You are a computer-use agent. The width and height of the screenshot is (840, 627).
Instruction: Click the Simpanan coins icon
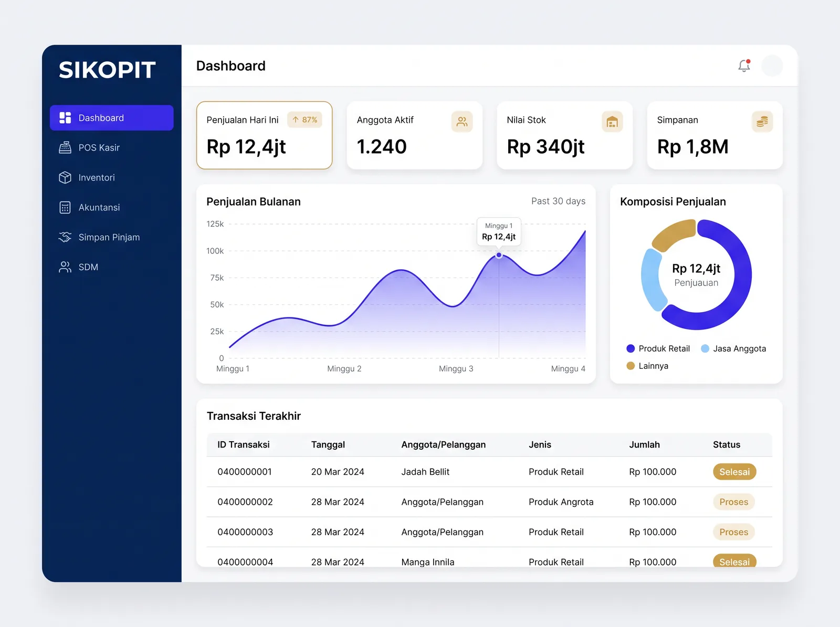point(762,122)
